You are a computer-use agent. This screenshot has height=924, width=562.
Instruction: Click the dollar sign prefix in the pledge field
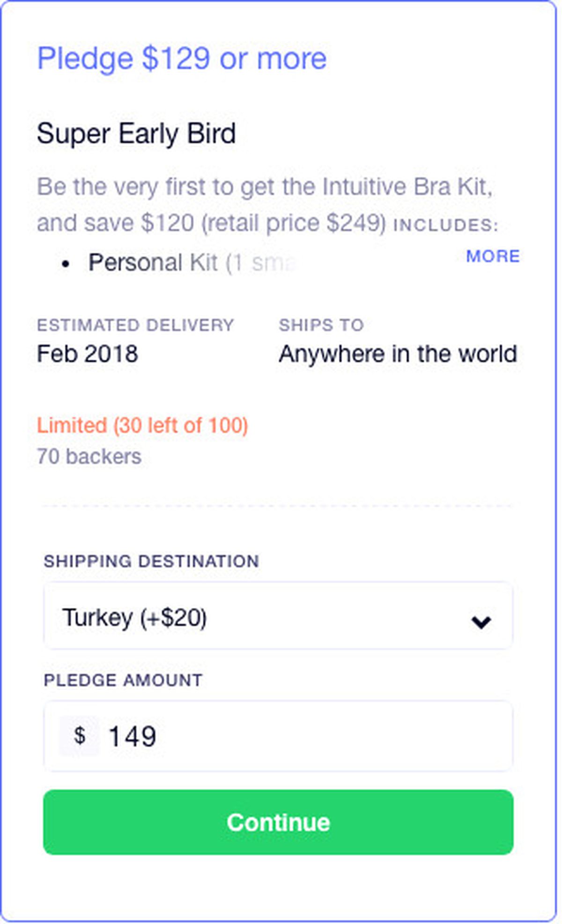[x=79, y=735]
